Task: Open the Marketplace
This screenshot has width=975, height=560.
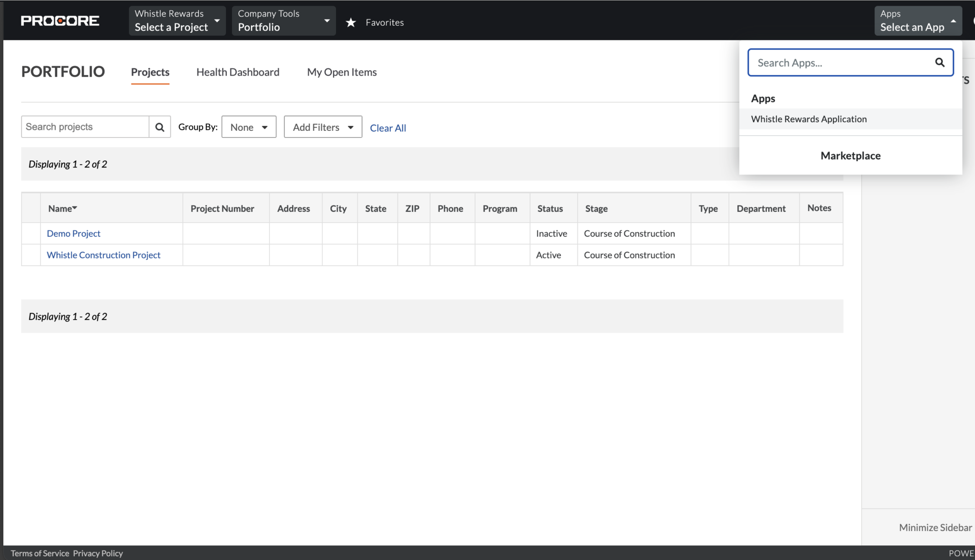Action: [850, 156]
